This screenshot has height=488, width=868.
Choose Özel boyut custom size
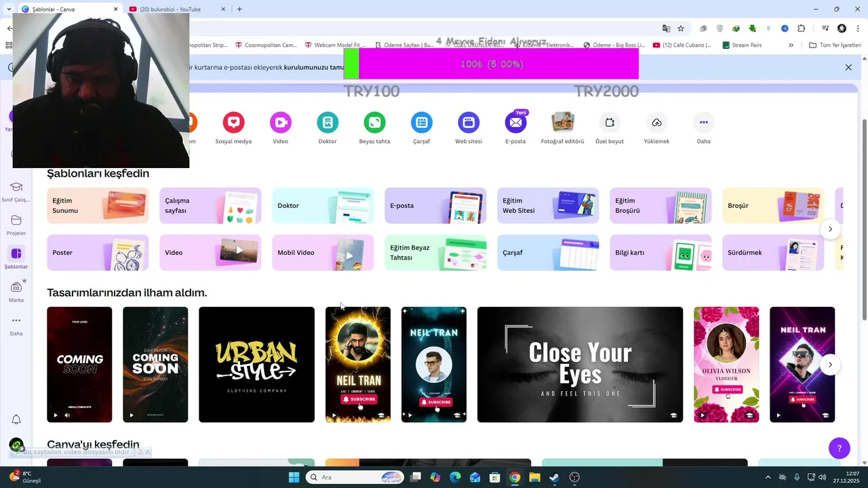[x=610, y=123]
